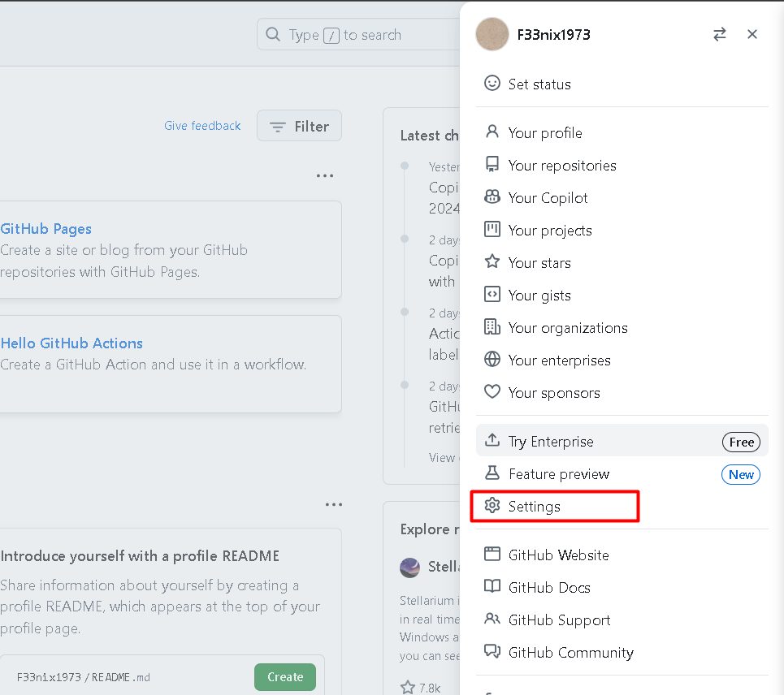Viewport: 784px width, 695px height.
Task: Click the Give feedback link
Action: (202, 125)
